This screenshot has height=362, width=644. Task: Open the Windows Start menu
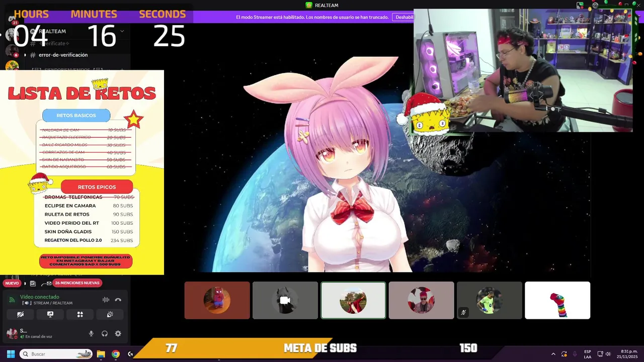coord(11,354)
